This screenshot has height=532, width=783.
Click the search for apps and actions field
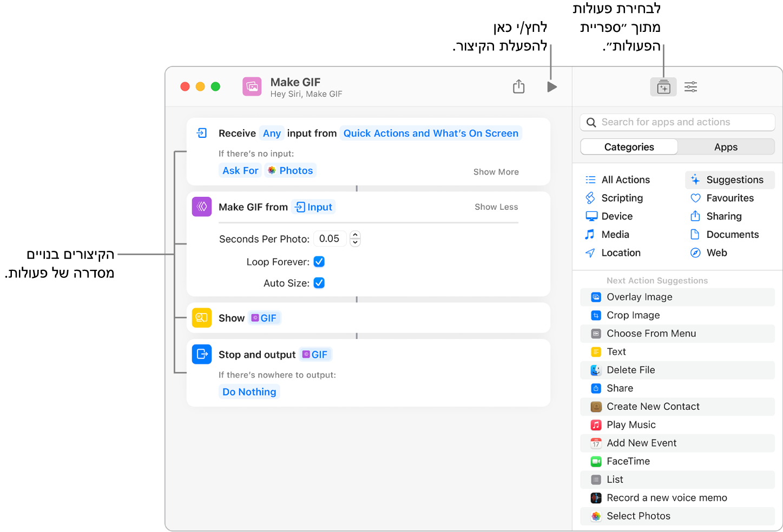click(676, 122)
